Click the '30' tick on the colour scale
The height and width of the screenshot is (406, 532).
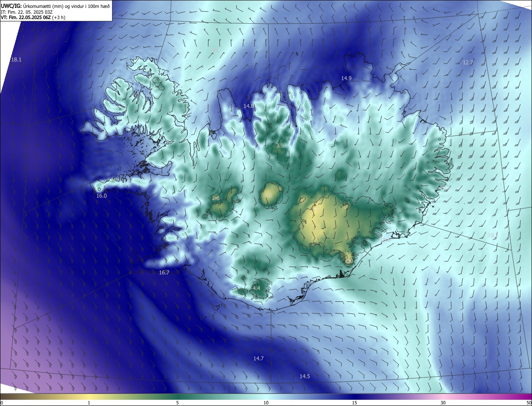click(x=443, y=403)
